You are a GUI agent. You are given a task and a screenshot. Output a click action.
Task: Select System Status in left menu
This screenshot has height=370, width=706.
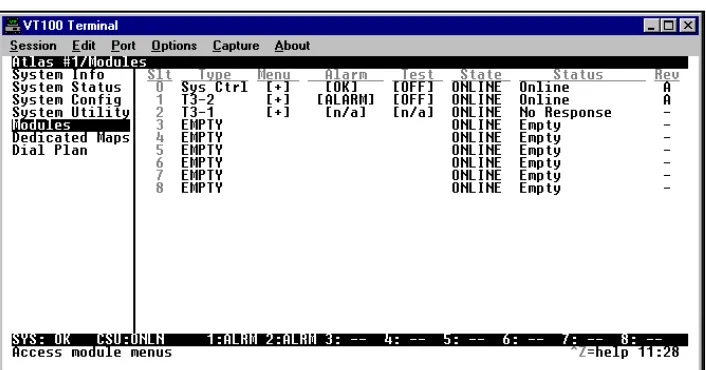pyautogui.click(x=67, y=87)
